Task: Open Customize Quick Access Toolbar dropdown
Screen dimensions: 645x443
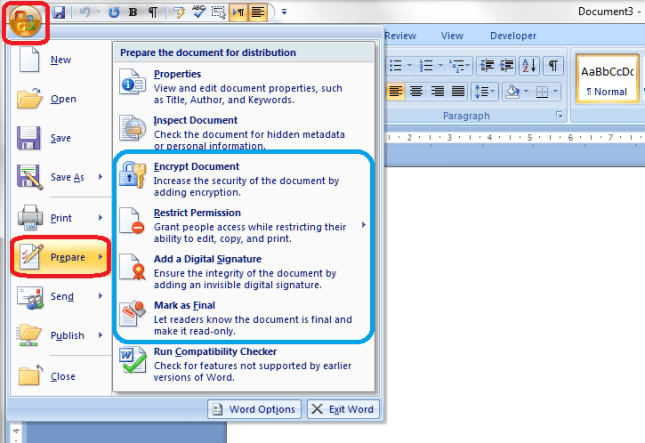Action: 284,12
